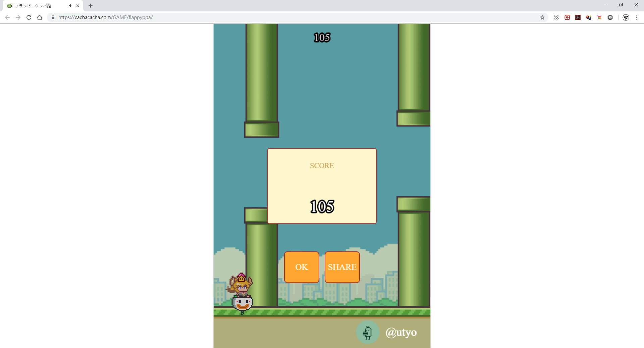Mute the tab audio speaker icon
Screen dimensions: 644x348
pyautogui.click(x=70, y=6)
